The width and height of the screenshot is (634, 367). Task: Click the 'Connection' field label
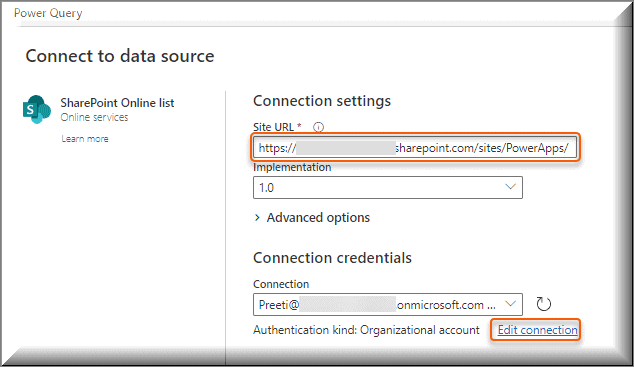tap(281, 284)
